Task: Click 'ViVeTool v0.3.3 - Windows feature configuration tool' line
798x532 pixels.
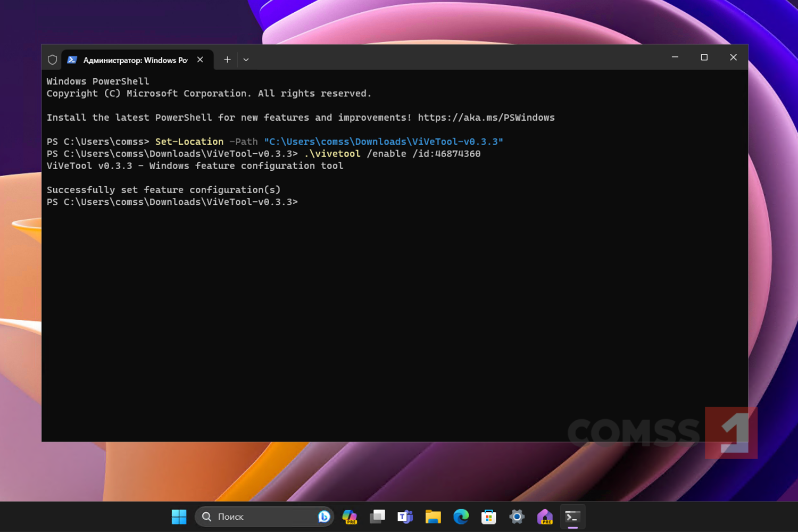Action: tap(195, 166)
